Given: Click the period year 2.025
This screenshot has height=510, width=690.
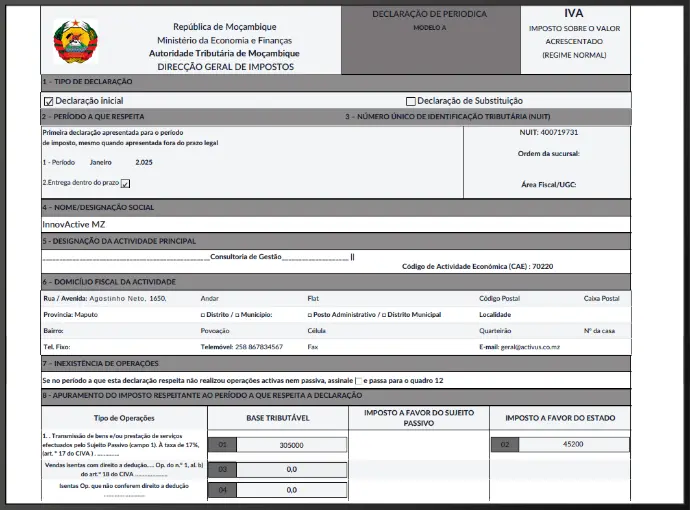Looking at the screenshot, I should [144, 161].
